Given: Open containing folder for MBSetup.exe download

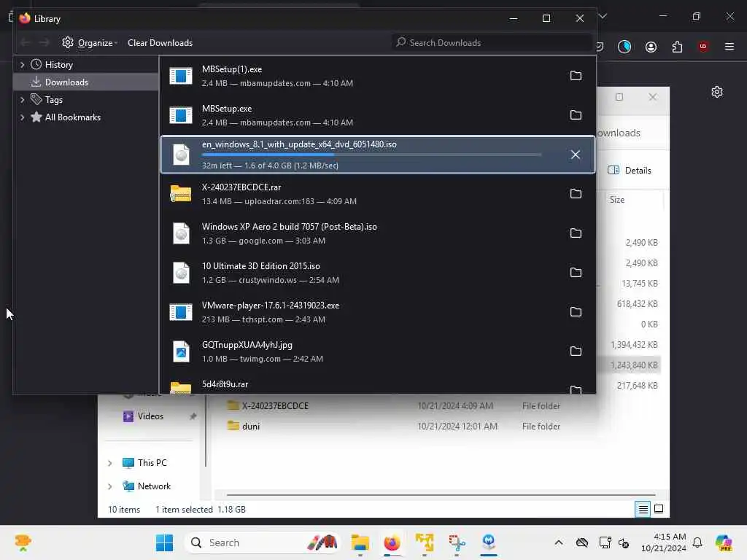Looking at the screenshot, I should click(576, 115).
